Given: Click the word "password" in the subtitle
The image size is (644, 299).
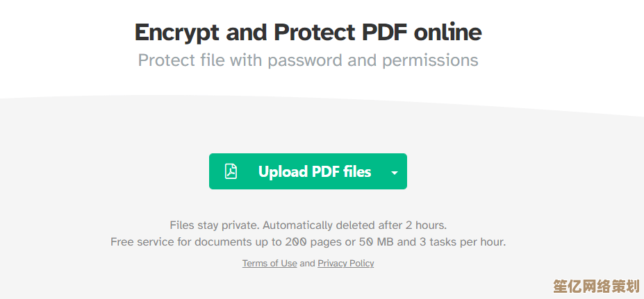Looking at the screenshot, I should [305, 60].
